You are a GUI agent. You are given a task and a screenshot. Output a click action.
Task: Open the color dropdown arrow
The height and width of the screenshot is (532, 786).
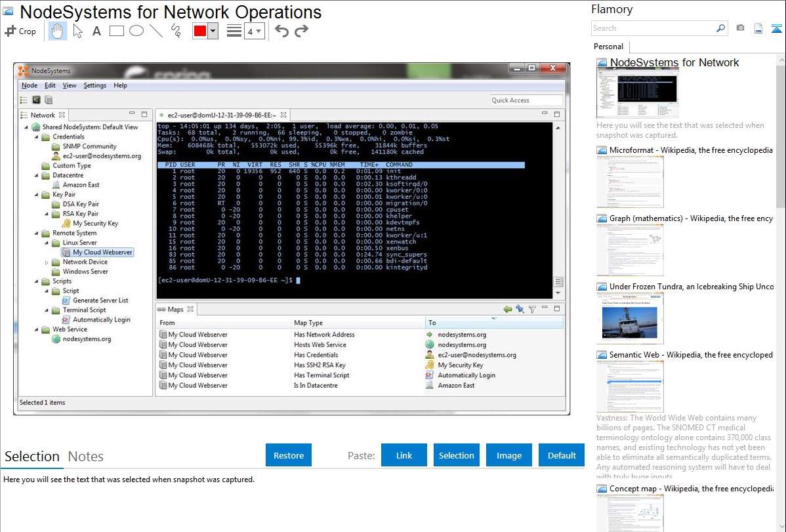213,31
